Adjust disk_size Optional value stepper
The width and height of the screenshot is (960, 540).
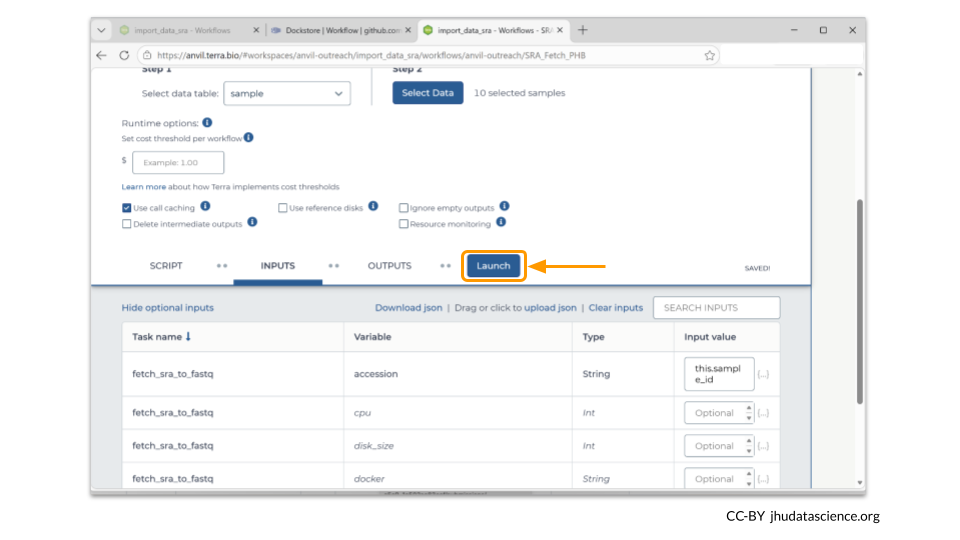pyautogui.click(x=749, y=446)
